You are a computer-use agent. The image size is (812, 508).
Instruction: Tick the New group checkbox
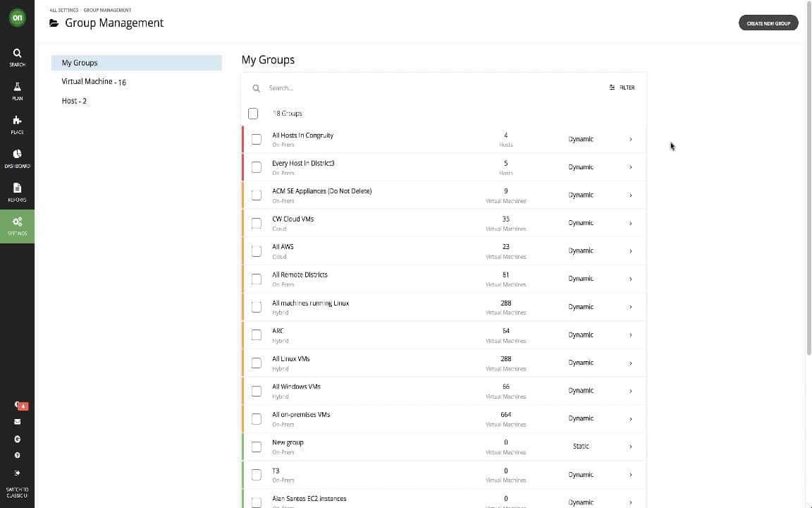point(257,447)
